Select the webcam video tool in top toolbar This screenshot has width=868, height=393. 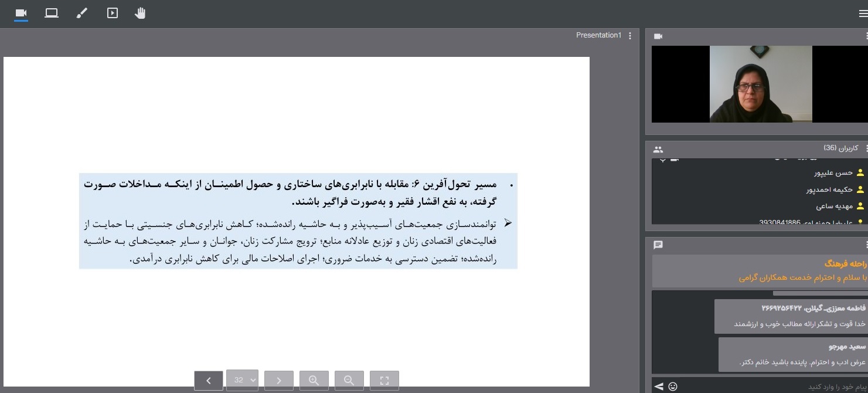coord(21,13)
